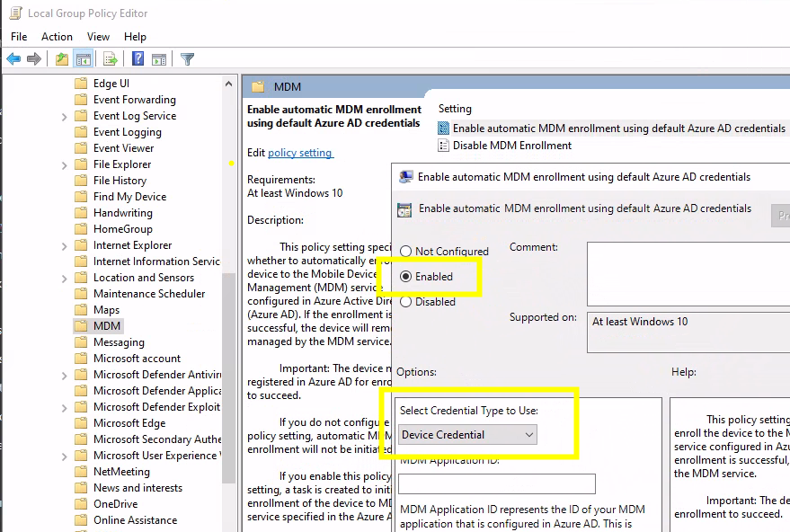Expand the Microsoft User Experience node
Screen dimensions: 790x532
(64, 457)
